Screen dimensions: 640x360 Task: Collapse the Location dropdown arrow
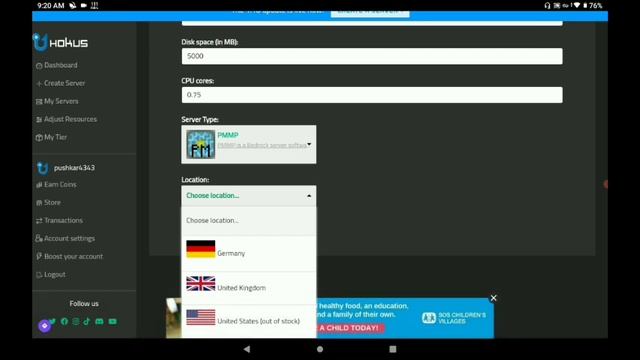pos(309,196)
